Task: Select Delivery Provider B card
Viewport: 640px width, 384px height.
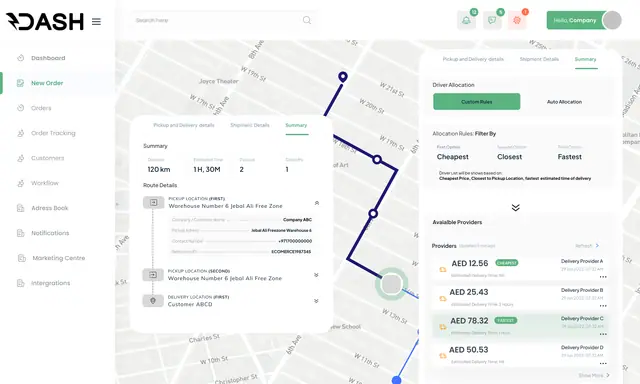Action: 520,297
